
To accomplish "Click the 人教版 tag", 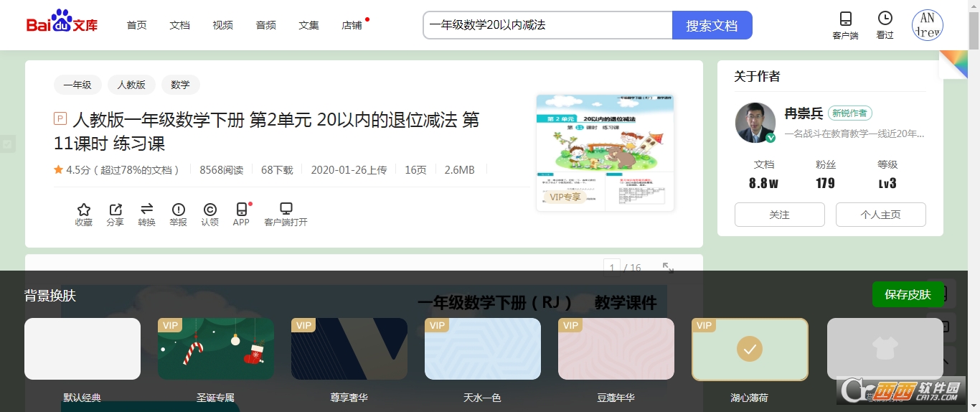I will (x=131, y=85).
